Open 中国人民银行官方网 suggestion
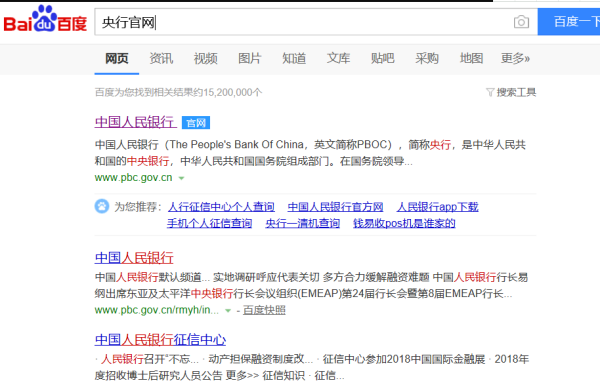The width and height of the screenshot is (600, 381). pyautogui.click(x=336, y=207)
